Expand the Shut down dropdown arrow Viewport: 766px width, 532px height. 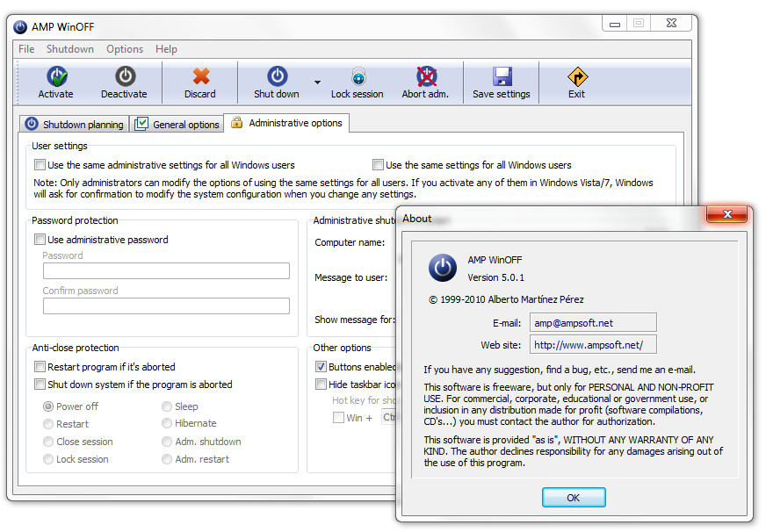[317, 82]
